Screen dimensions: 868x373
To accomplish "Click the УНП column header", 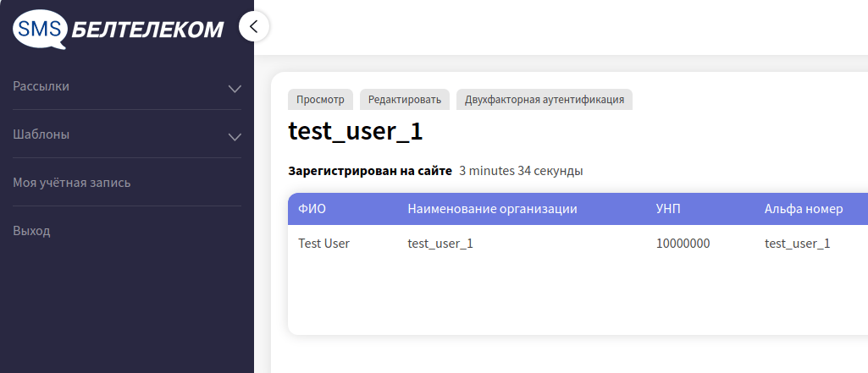I will point(668,209).
